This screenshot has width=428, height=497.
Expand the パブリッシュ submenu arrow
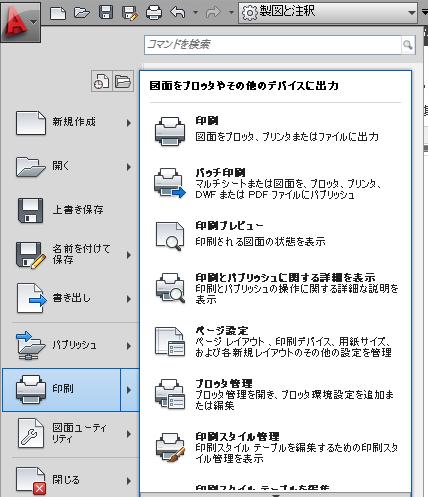click(129, 346)
